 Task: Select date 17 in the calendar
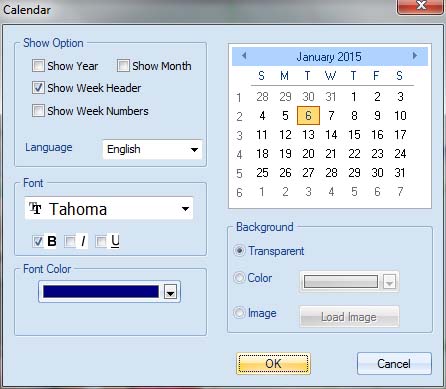coord(400,135)
